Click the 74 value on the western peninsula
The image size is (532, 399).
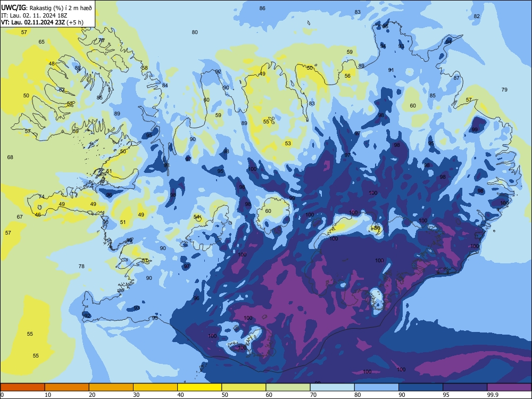pyautogui.click(x=41, y=196)
